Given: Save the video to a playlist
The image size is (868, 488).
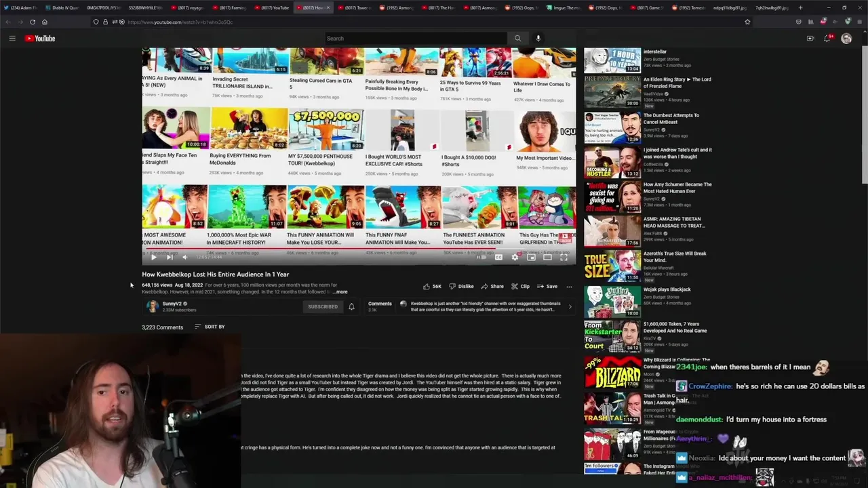Looking at the screenshot, I should (x=547, y=287).
